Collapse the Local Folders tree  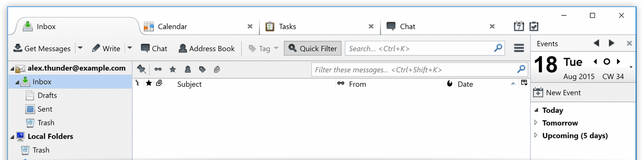(12, 137)
